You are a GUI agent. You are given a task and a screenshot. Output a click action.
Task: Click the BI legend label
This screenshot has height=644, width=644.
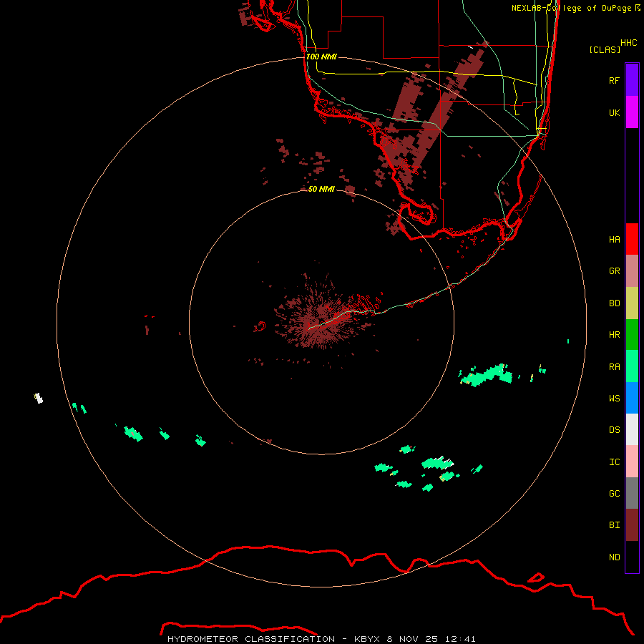(614, 525)
